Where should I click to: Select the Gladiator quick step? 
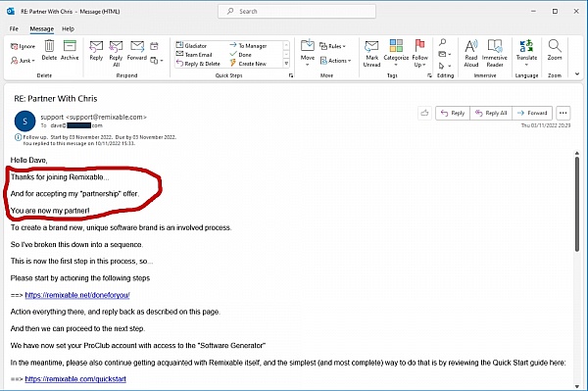[192, 45]
